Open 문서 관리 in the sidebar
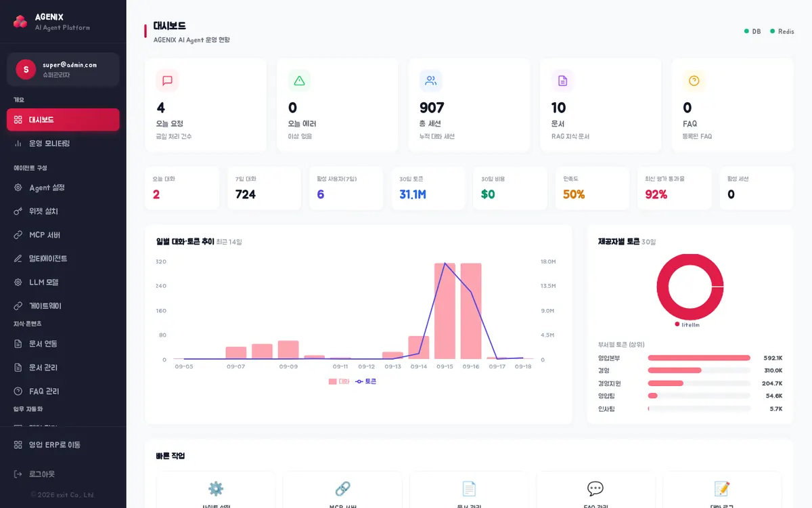 click(63, 367)
